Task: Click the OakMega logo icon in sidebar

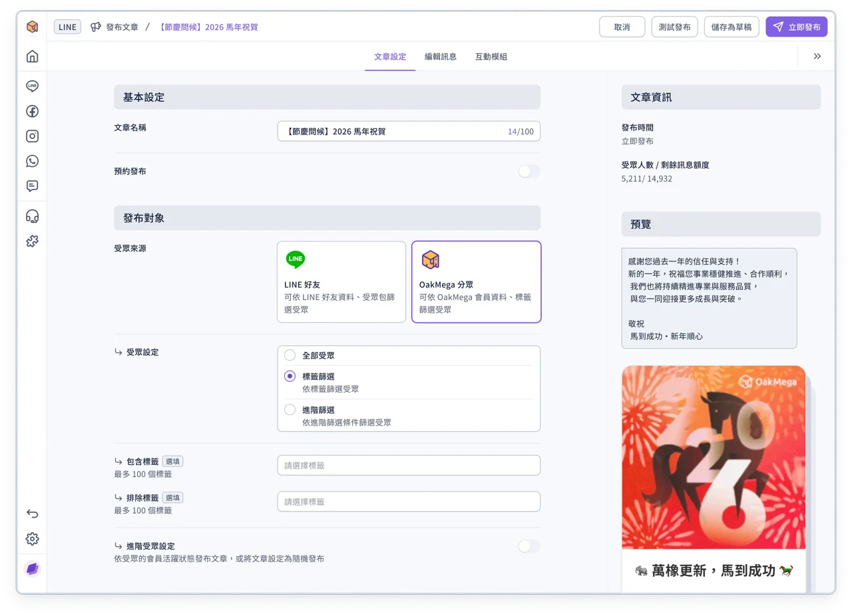Action: (x=32, y=27)
